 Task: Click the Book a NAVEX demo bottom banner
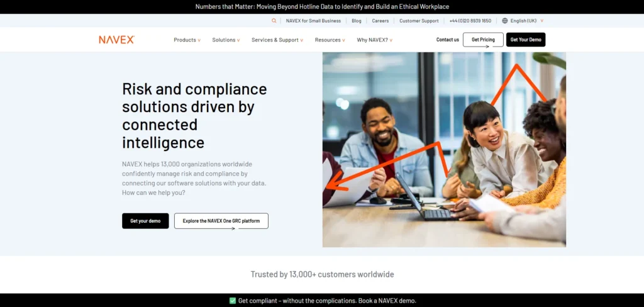(x=323, y=301)
